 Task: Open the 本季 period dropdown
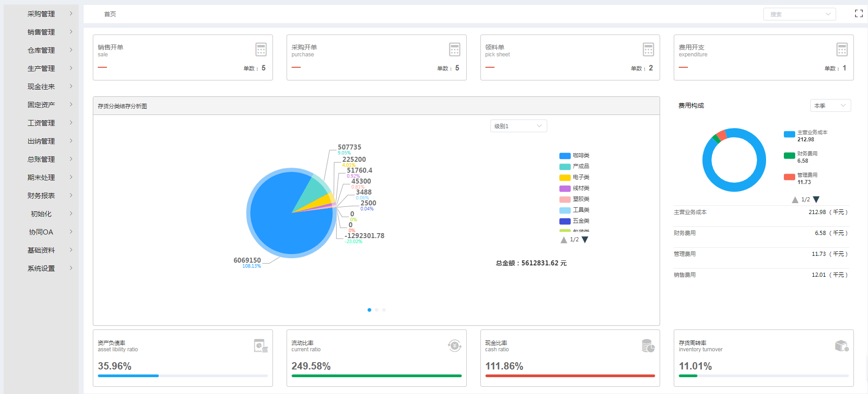(830, 105)
